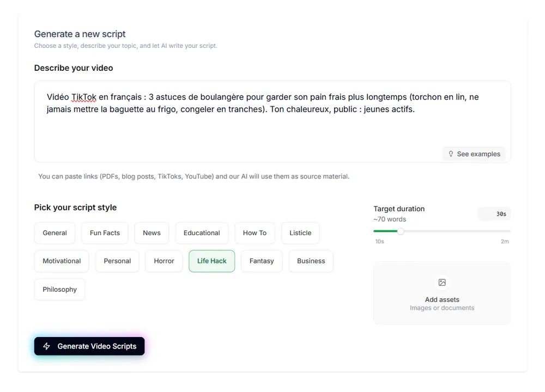Select the Horror script style
This screenshot has width=545, height=392.
163,261
